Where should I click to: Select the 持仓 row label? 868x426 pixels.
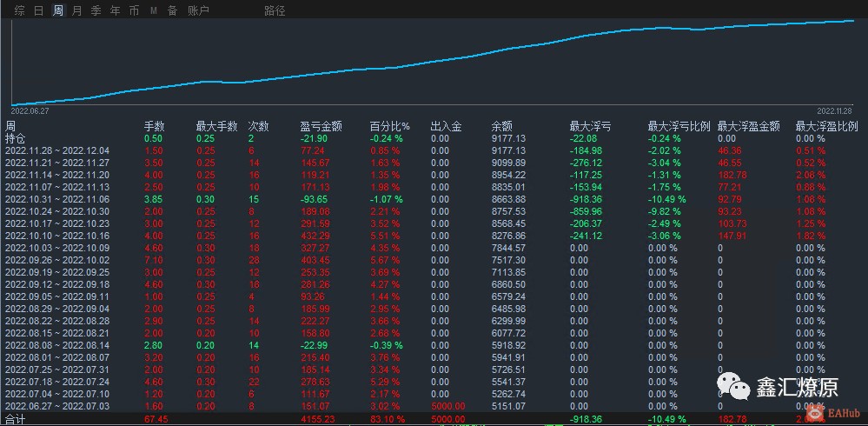pyautogui.click(x=16, y=138)
